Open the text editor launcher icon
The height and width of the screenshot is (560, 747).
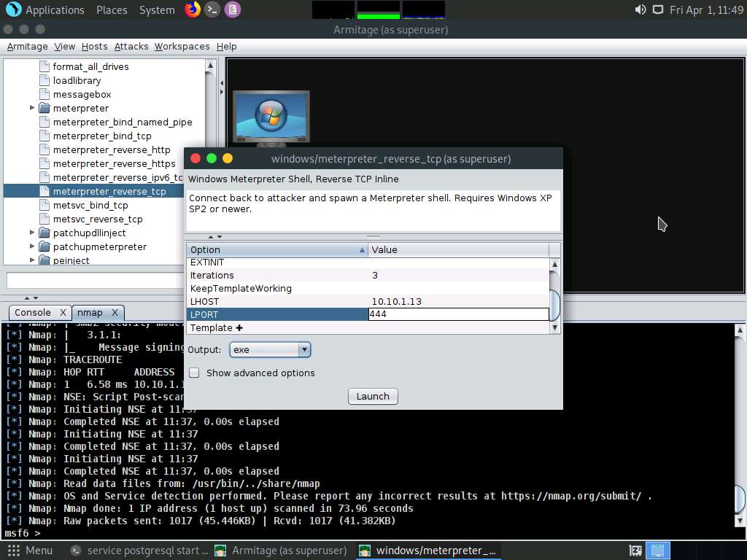tap(232, 9)
